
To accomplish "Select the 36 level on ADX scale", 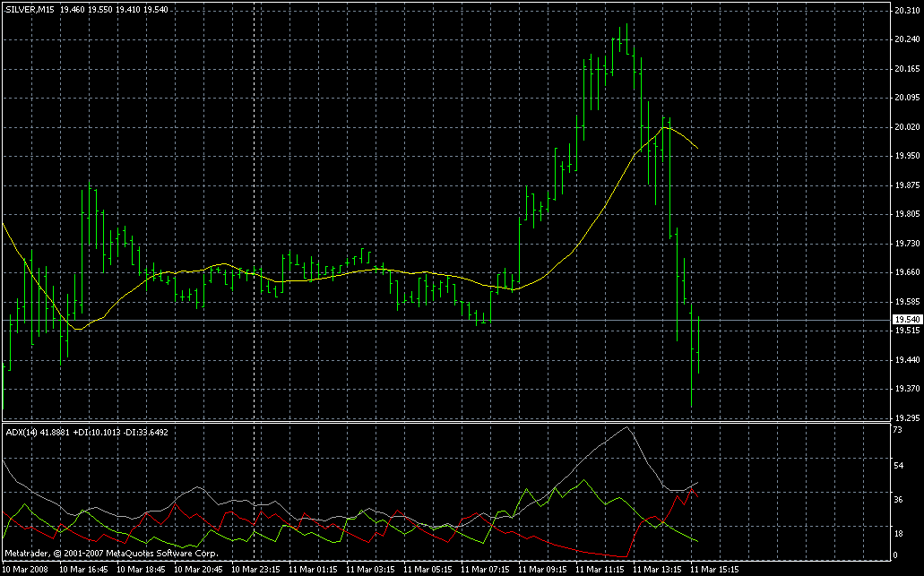I will tap(898, 499).
